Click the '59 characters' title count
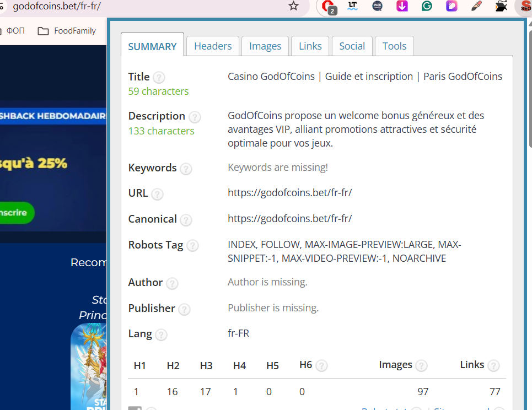This screenshot has height=410, width=532. coord(158,91)
